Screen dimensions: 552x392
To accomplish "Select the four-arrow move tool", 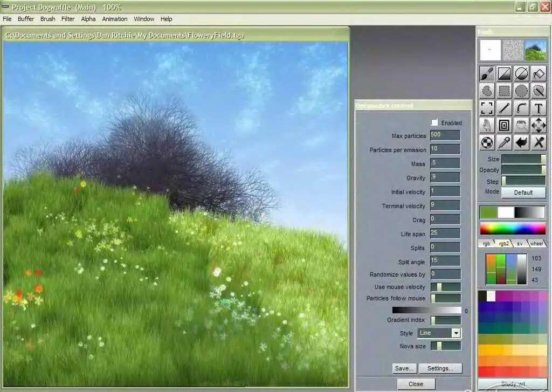I will click(x=539, y=126).
